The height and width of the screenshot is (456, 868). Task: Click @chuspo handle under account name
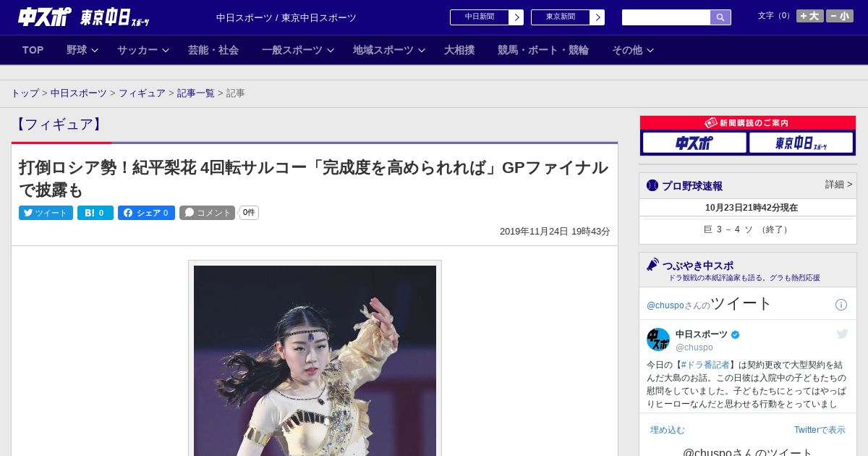point(694,347)
